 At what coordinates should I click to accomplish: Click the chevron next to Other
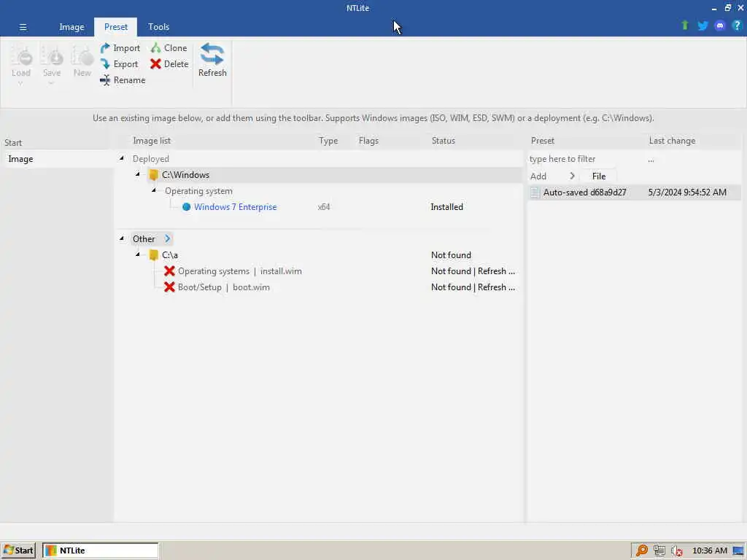167,238
